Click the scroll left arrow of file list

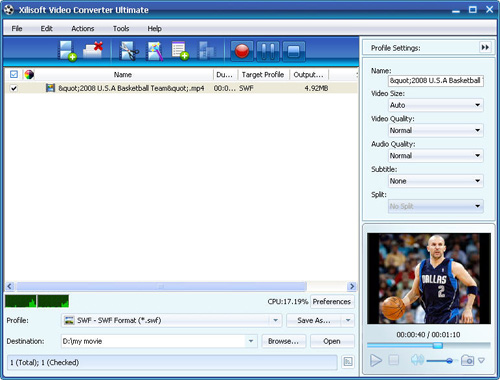pos(9,286)
